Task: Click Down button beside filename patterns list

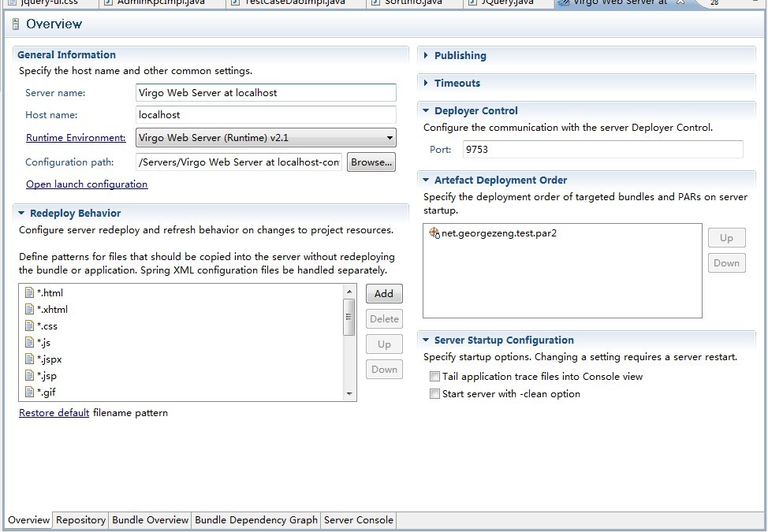Action: click(384, 370)
